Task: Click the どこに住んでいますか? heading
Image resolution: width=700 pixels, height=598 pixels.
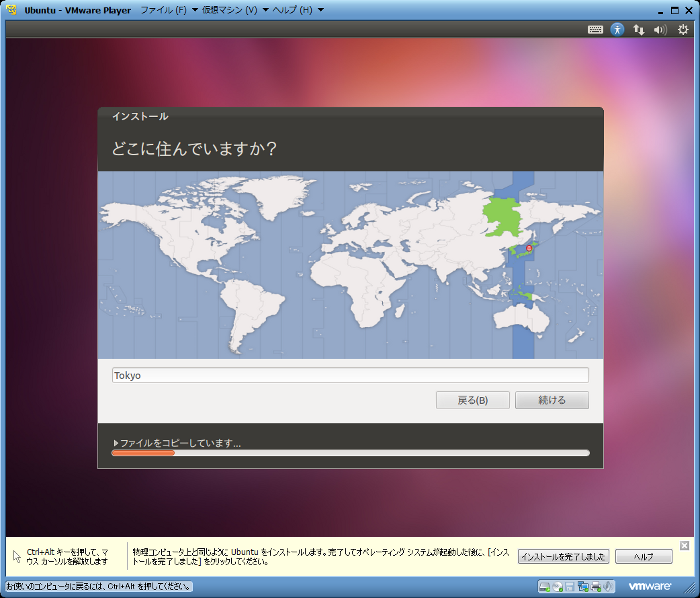Action: pyautogui.click(x=194, y=149)
